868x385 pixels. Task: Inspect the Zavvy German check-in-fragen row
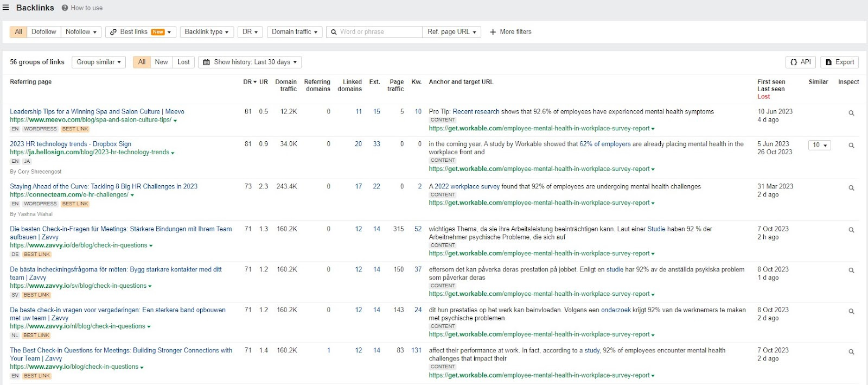851,230
